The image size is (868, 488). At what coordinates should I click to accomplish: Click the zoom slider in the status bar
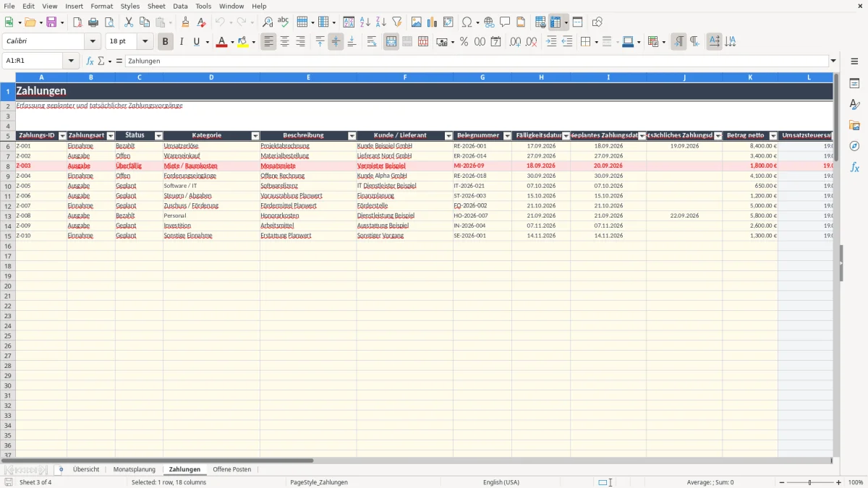click(809, 482)
